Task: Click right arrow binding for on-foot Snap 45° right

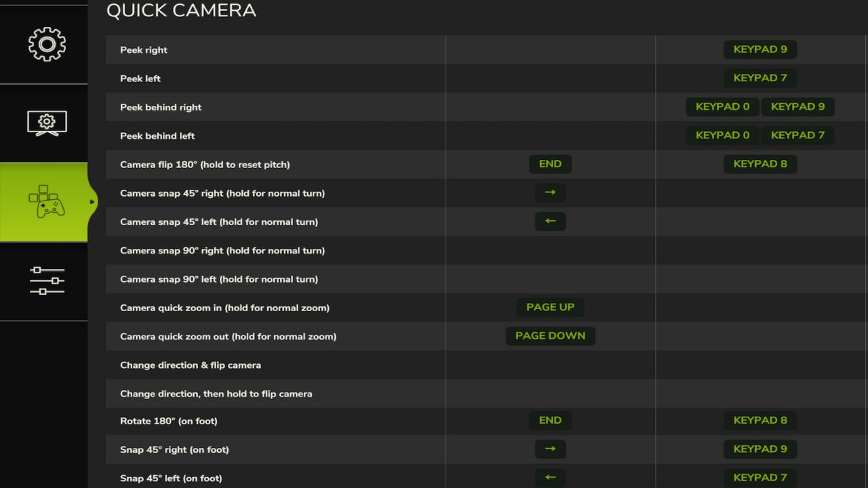Action: click(x=550, y=449)
